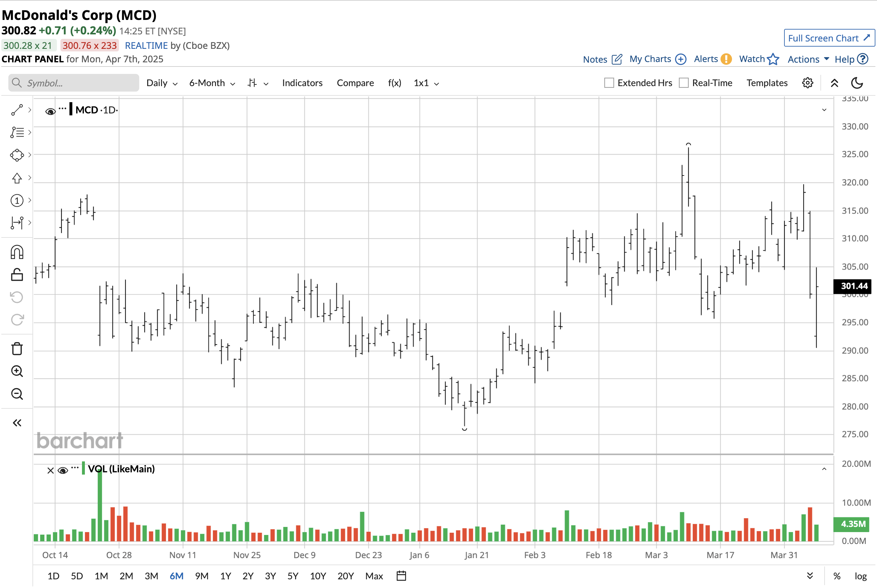The width and height of the screenshot is (877, 588).
Task: Open the 6-Month period dropdown
Action: (x=212, y=83)
